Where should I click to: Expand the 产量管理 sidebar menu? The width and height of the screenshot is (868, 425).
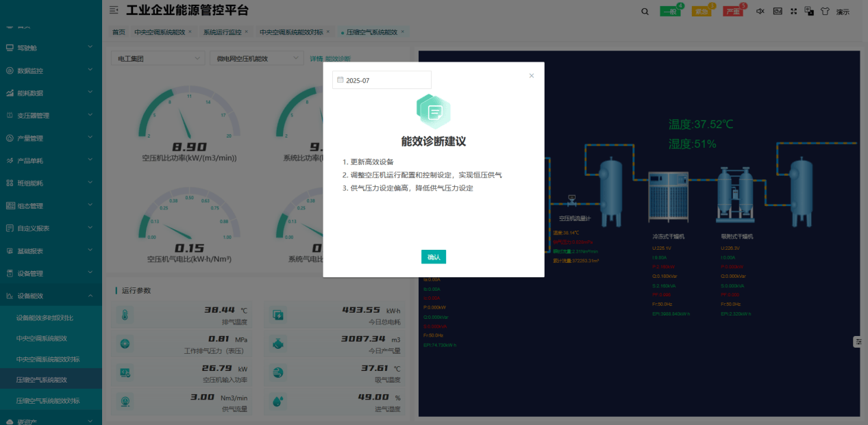coord(51,138)
